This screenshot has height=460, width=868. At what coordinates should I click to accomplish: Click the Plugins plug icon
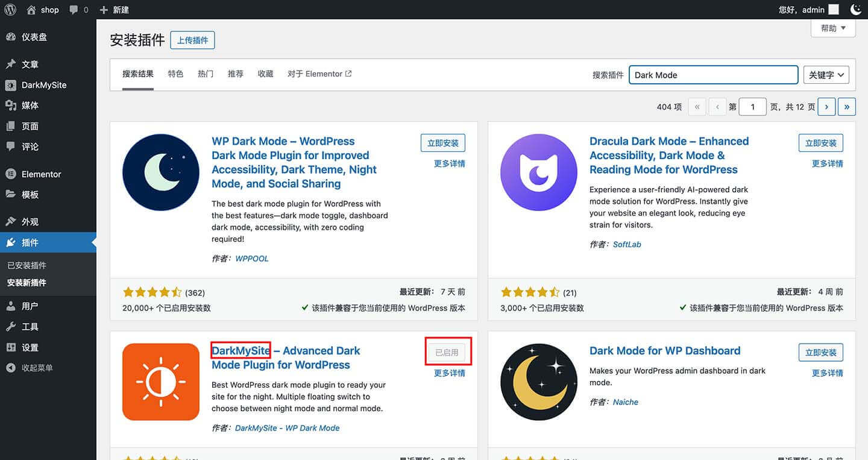pyautogui.click(x=11, y=242)
